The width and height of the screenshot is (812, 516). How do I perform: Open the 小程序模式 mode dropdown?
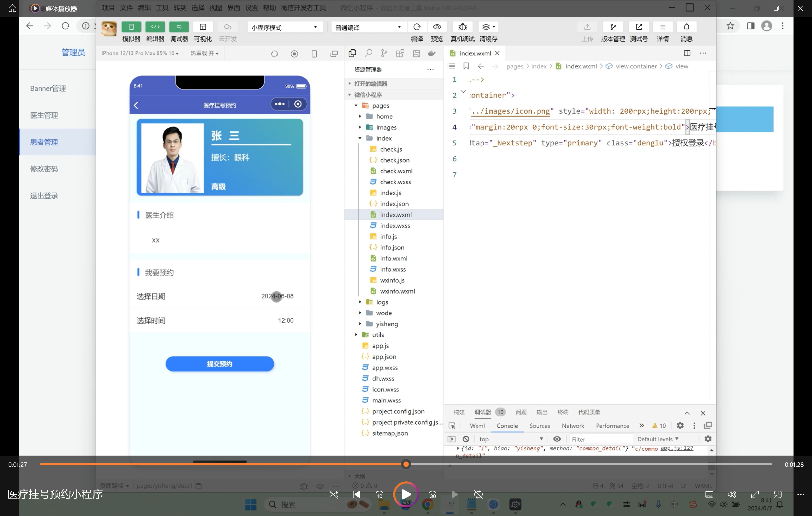(285, 27)
